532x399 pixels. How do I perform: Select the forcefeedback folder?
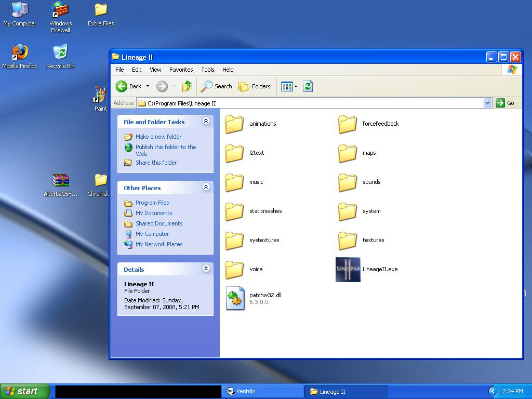pyautogui.click(x=369, y=124)
